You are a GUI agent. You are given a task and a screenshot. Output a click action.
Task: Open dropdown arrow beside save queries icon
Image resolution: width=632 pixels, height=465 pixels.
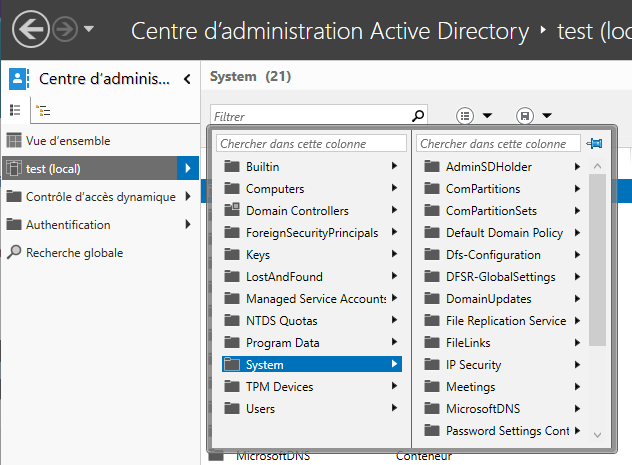(547, 116)
